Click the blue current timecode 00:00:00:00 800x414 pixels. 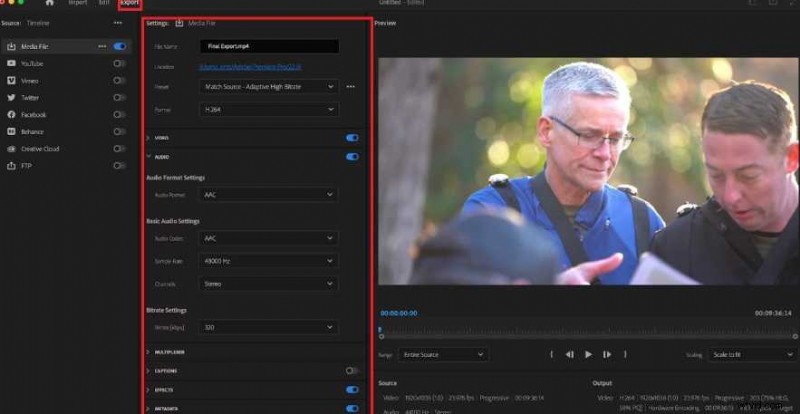pyautogui.click(x=399, y=313)
